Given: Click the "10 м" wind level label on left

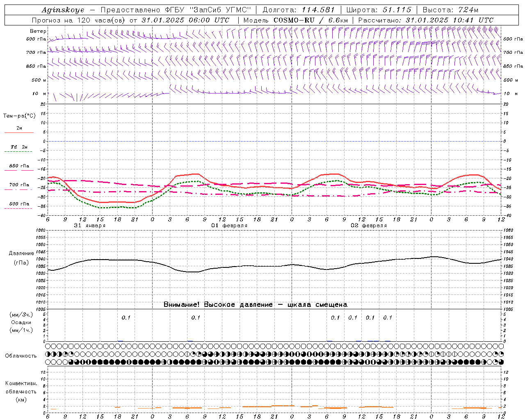Looking at the screenshot, I should [x=39, y=94].
